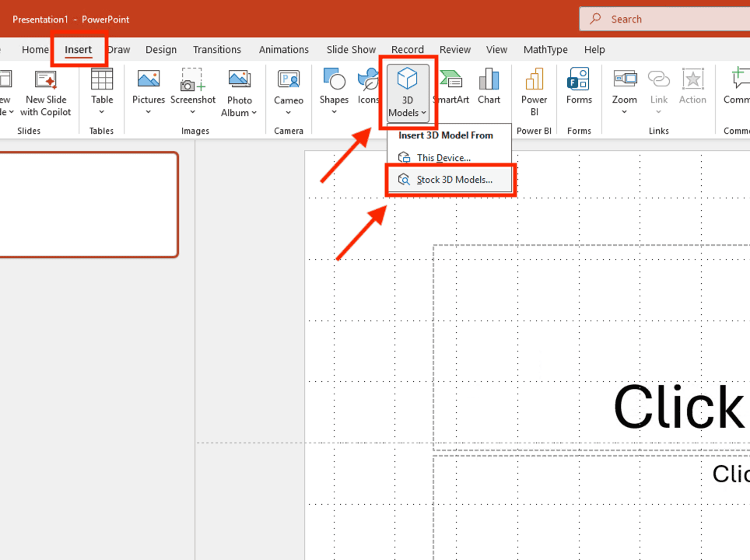Go to the Animations tab

[284, 49]
